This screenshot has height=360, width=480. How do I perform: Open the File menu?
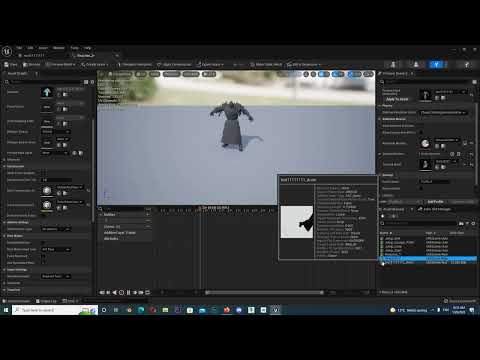19,48
